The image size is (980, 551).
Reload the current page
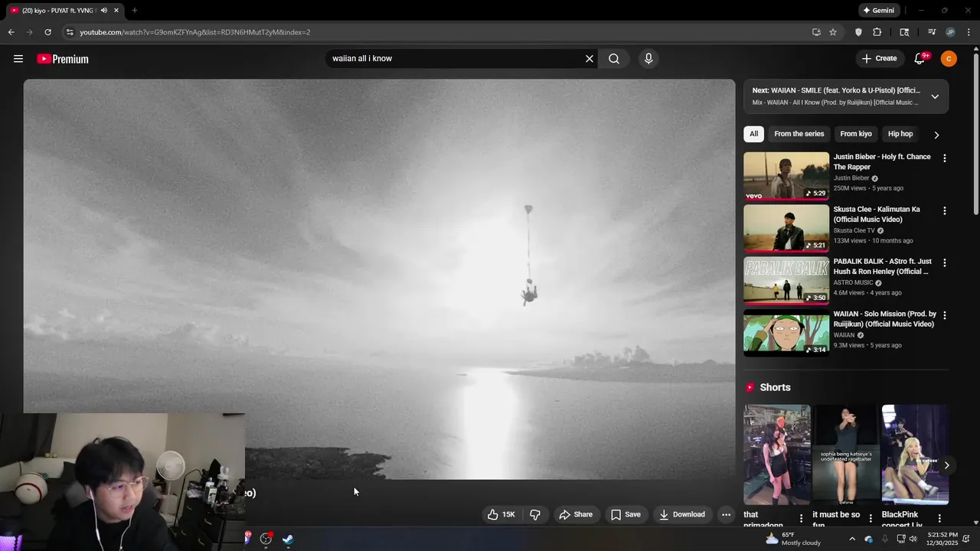tap(47, 32)
